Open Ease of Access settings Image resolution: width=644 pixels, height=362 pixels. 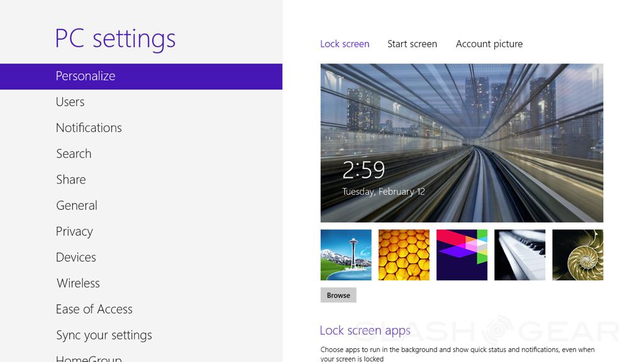point(94,309)
